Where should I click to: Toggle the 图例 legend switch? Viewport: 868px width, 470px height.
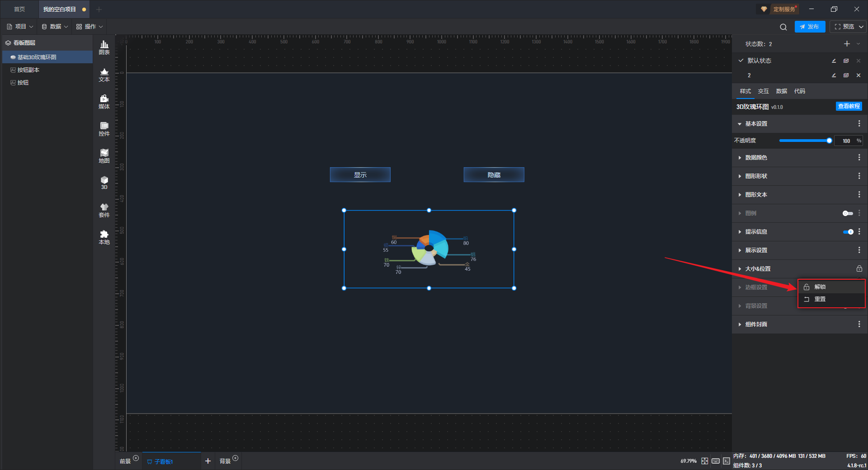click(x=848, y=213)
